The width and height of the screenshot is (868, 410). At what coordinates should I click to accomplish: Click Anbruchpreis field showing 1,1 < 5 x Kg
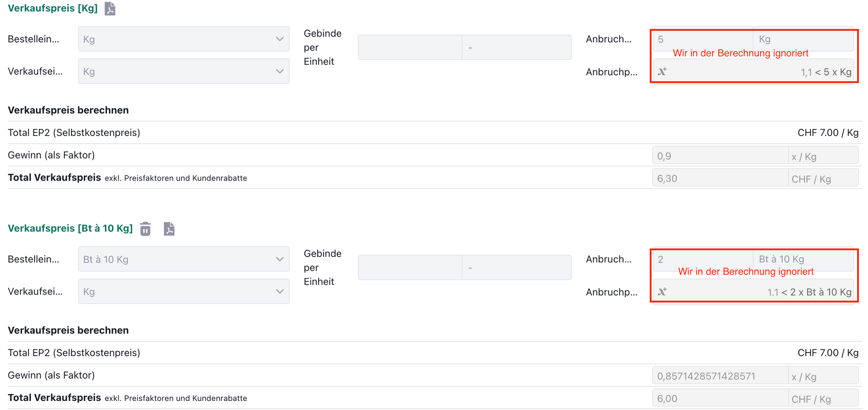(759, 72)
